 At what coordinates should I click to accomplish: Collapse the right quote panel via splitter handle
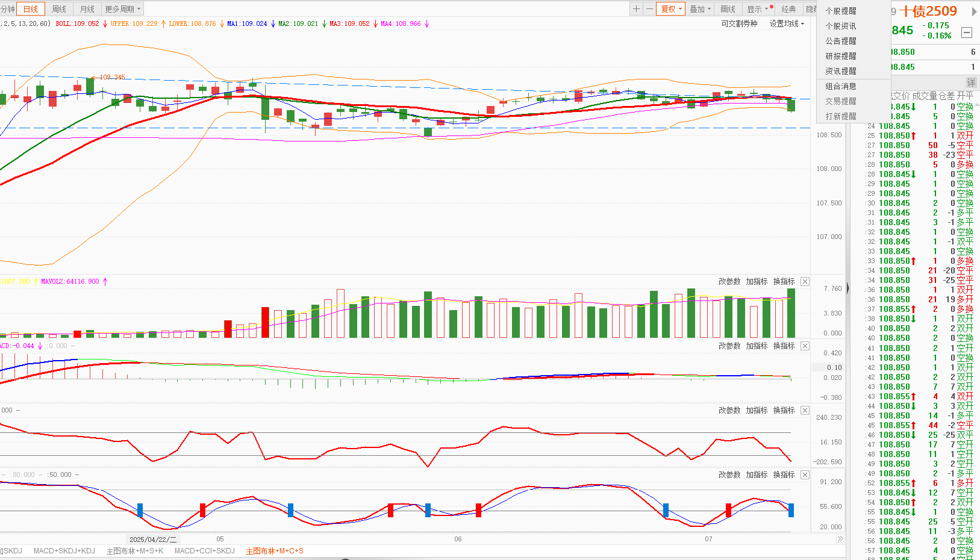click(x=848, y=288)
